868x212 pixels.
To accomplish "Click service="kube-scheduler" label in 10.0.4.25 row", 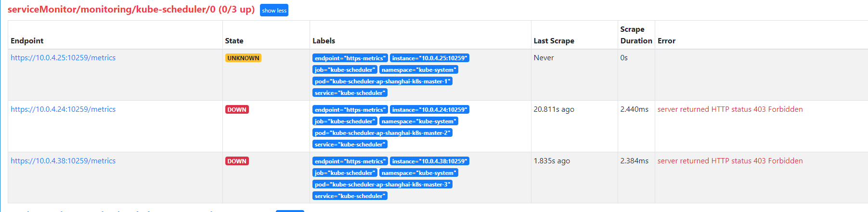I will 350,93.
